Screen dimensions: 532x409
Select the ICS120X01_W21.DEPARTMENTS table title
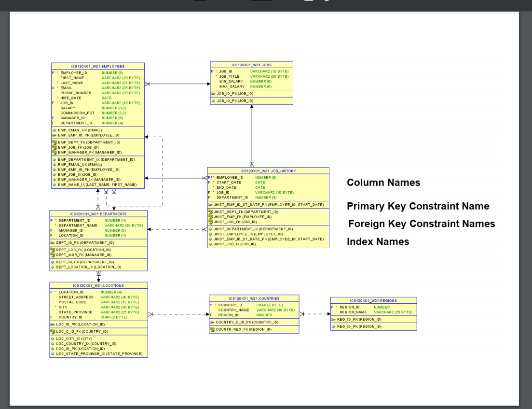[98, 214]
